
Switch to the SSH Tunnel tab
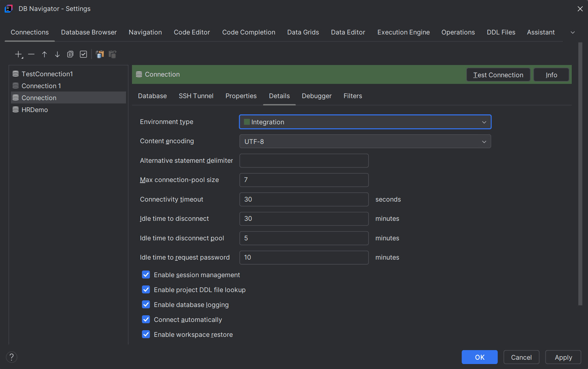click(x=196, y=96)
